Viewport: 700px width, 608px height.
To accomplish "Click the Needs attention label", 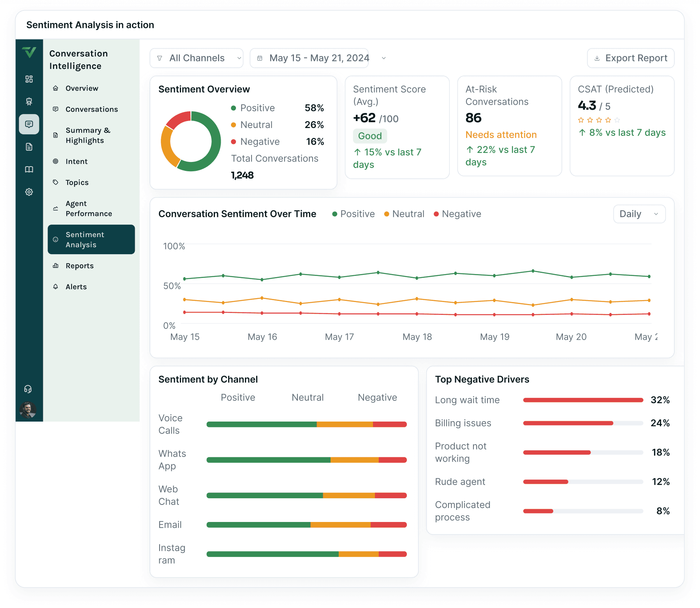I will pyautogui.click(x=501, y=135).
